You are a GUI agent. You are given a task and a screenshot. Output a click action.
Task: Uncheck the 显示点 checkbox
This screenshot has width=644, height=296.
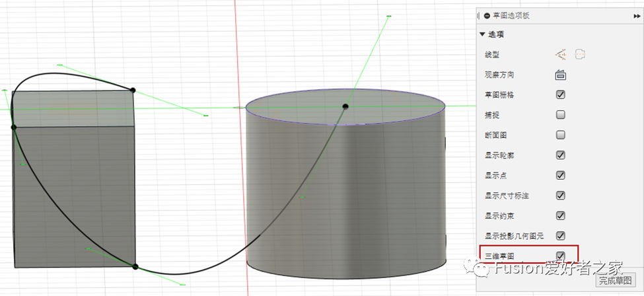coord(561,175)
